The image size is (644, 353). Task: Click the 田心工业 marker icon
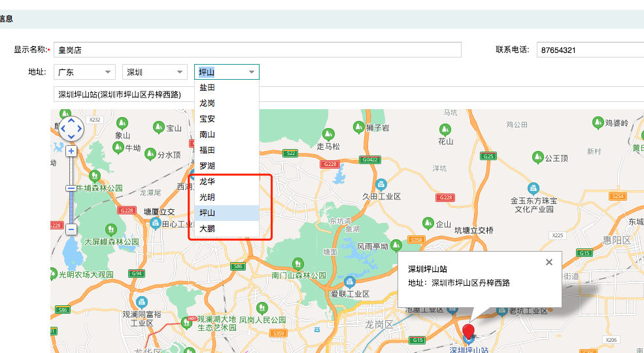(x=155, y=224)
